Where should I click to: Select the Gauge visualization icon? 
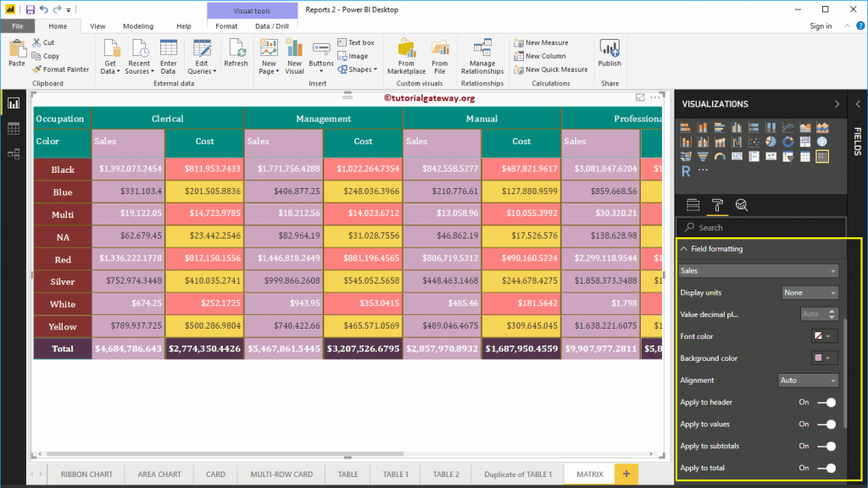tap(720, 156)
